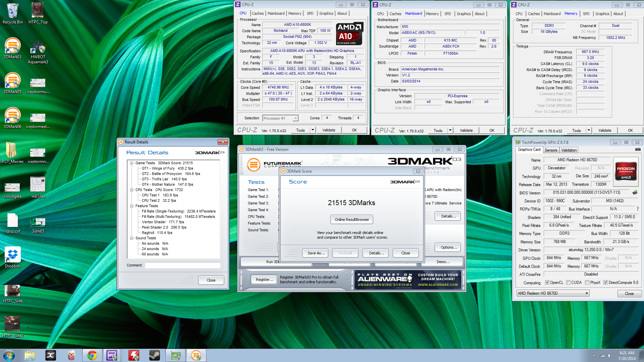This screenshot has height=362, width=644.
Task: Open the Recycle Bin desktop icon
Action: pos(12,13)
